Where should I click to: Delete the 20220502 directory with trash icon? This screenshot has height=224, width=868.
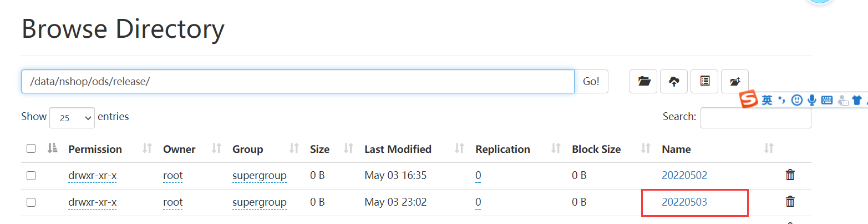790,175
